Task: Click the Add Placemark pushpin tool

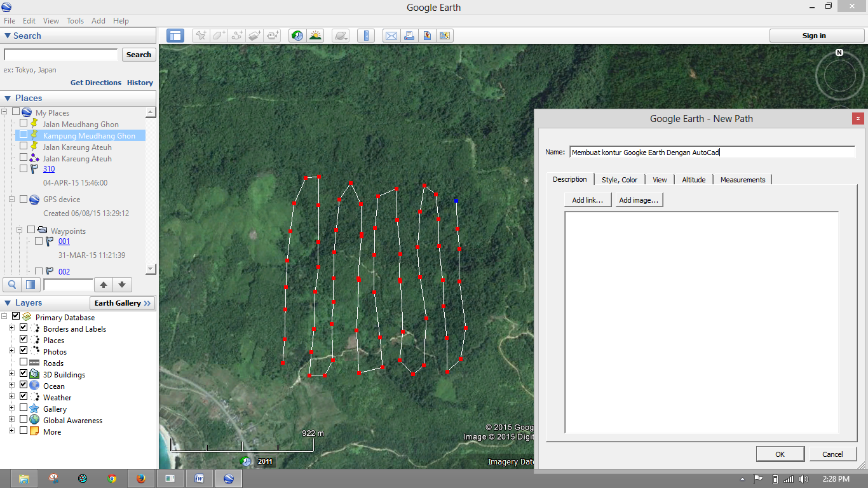Action: pyautogui.click(x=201, y=36)
